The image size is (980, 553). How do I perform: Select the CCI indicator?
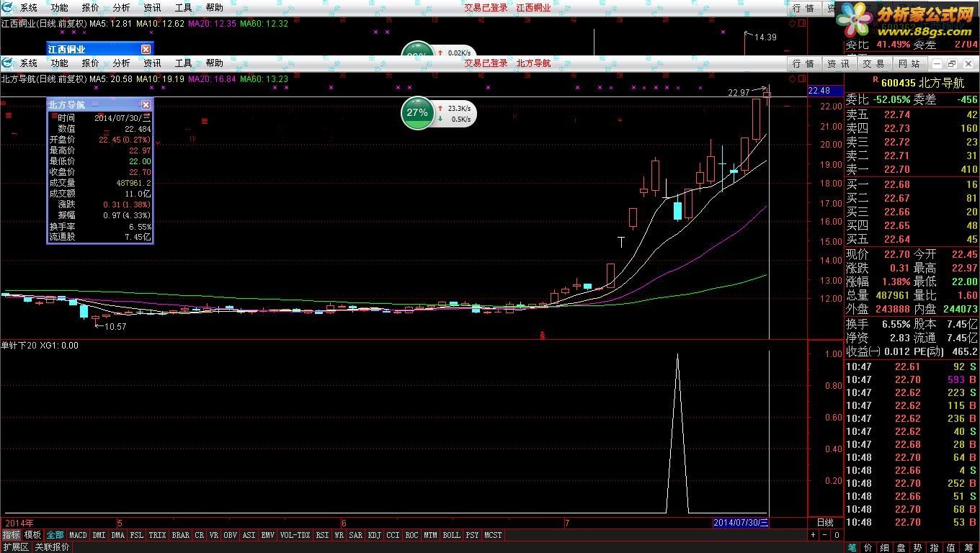(x=393, y=535)
